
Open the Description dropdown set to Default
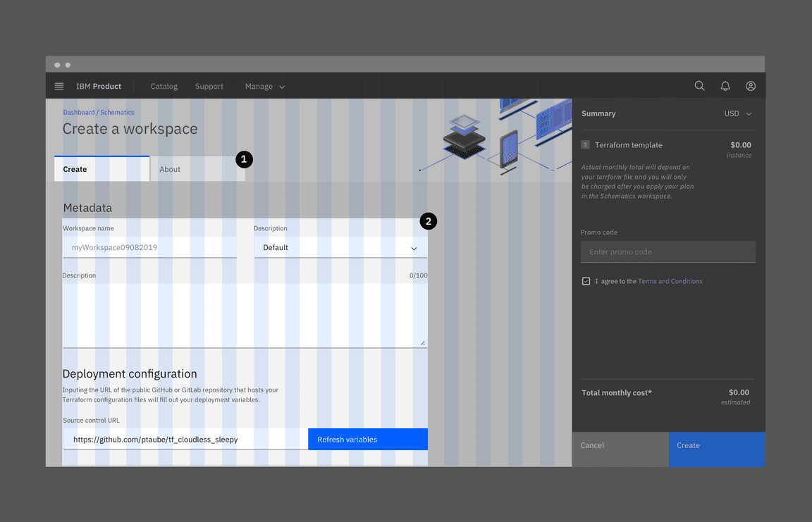coord(340,248)
